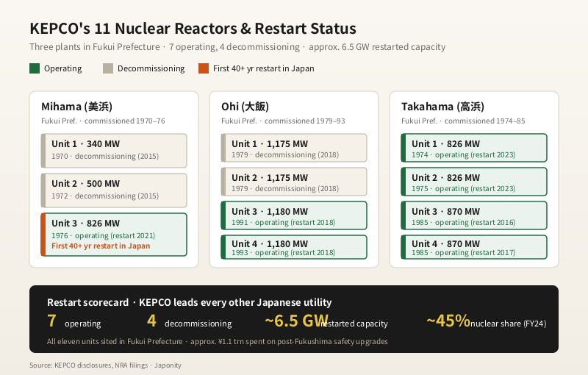Click the Ohi Unit 1 1,175 MW card
588x375 pixels.
point(294,148)
